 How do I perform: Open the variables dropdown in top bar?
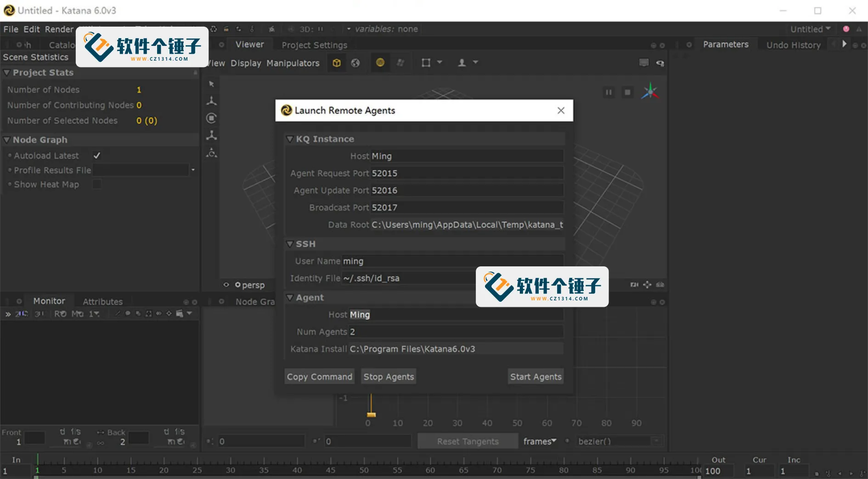[x=349, y=29]
